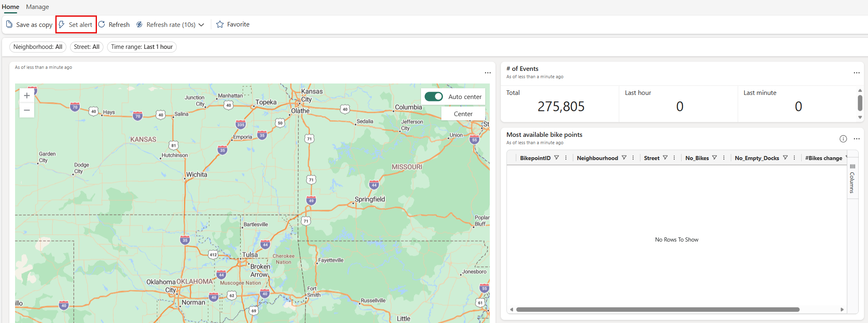Viewport: 868px width, 323px height.
Task: Click the No Rows To Show message
Action: pyautogui.click(x=677, y=240)
